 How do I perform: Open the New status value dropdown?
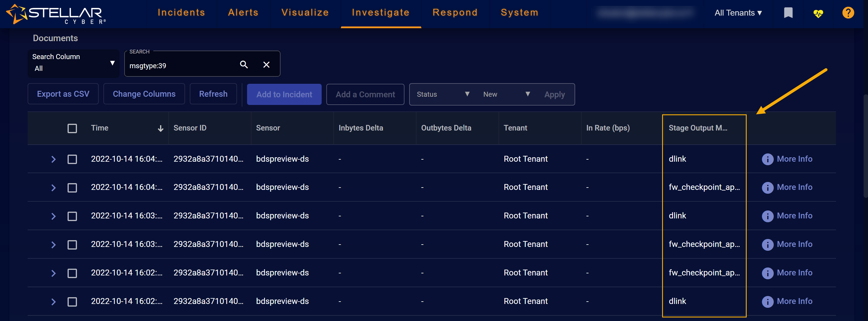pyautogui.click(x=506, y=94)
